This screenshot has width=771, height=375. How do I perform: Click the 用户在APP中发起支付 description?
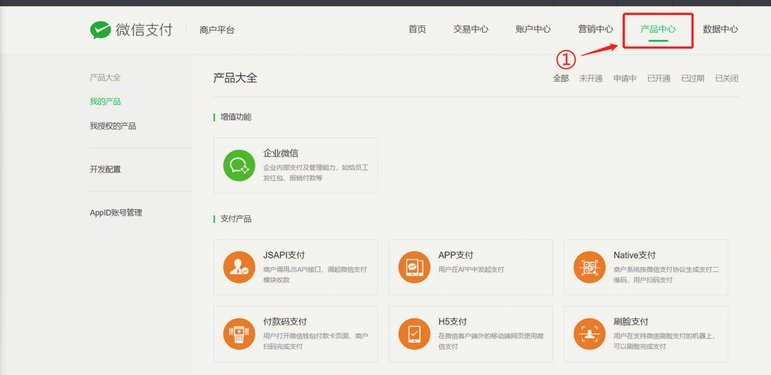click(x=471, y=269)
